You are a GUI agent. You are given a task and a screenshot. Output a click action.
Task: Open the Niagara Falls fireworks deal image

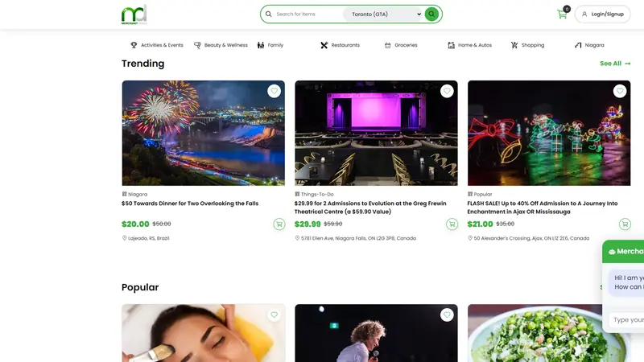point(204,133)
